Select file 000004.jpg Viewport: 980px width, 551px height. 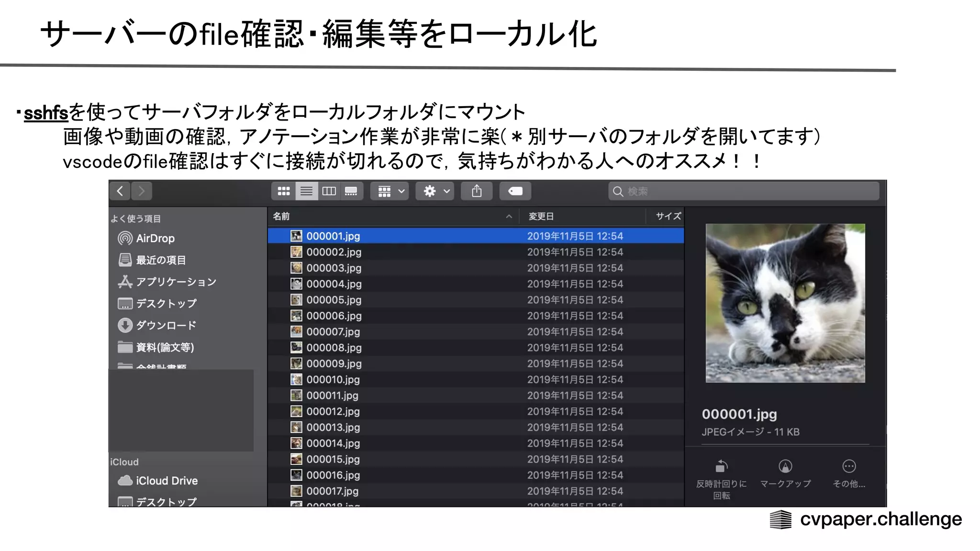pyautogui.click(x=476, y=284)
